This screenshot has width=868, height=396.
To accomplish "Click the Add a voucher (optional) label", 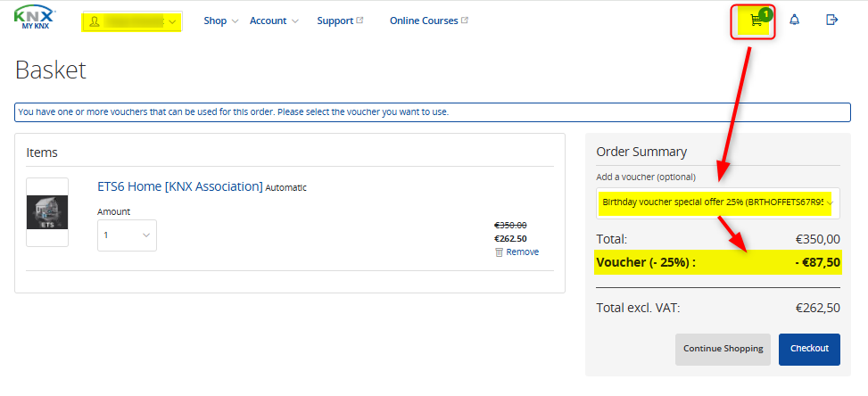I will [646, 177].
